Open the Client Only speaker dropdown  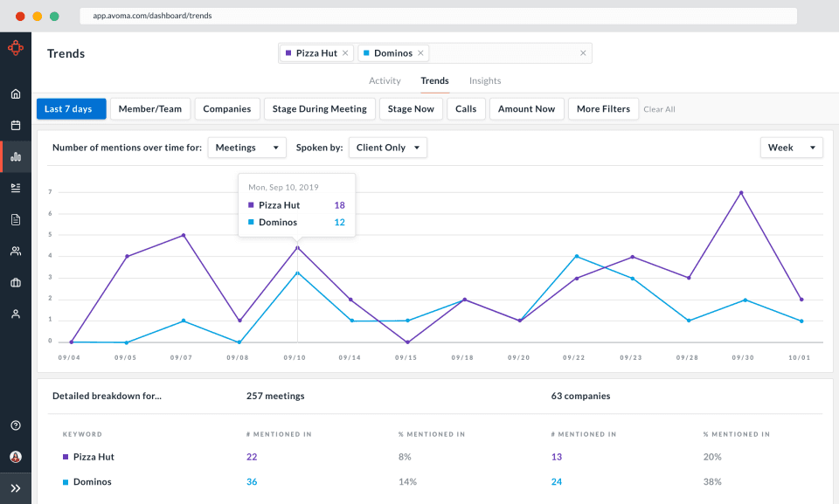pyautogui.click(x=388, y=148)
